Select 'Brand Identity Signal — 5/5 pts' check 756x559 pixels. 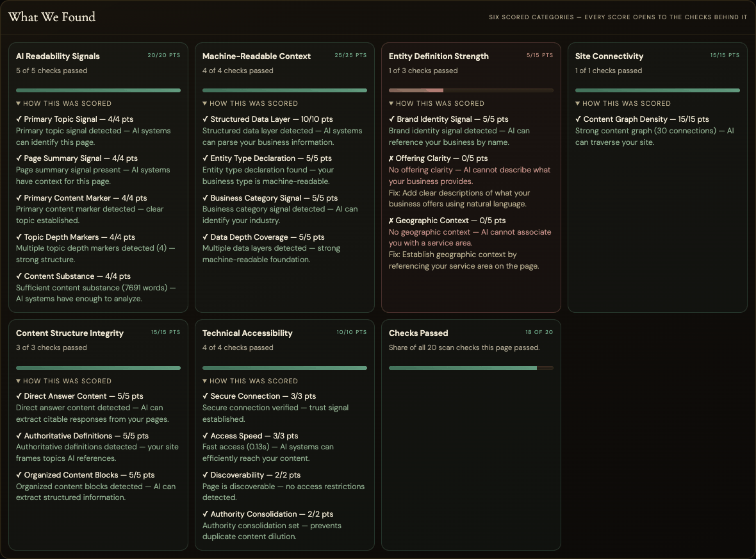pyautogui.click(x=449, y=119)
